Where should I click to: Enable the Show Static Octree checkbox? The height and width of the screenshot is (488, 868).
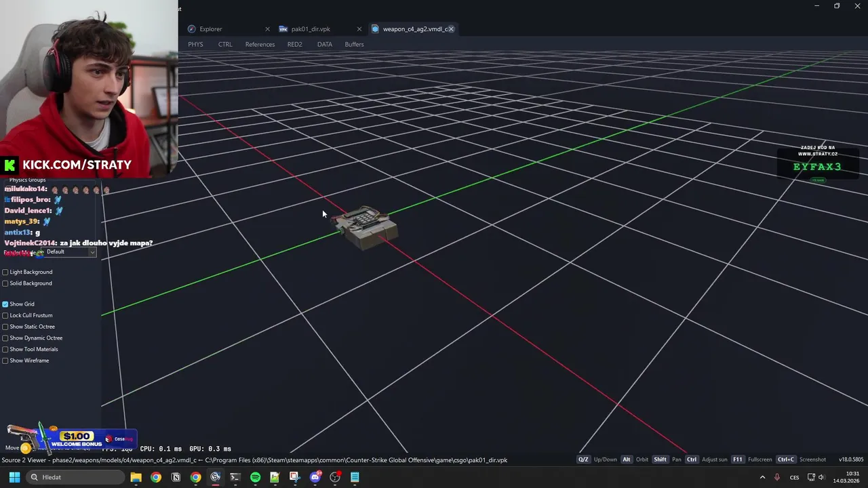(5, 327)
